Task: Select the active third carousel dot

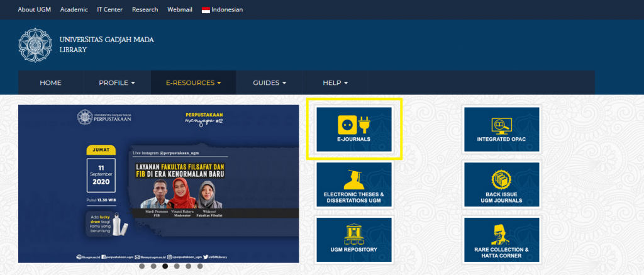Action: coord(165,266)
